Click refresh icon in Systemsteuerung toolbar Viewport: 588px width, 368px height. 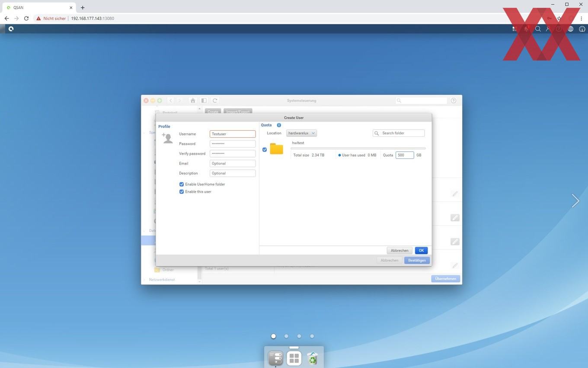pyautogui.click(x=215, y=100)
